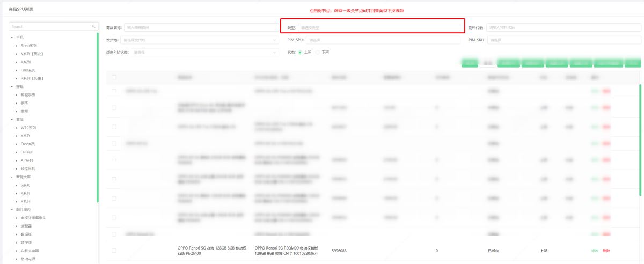
Task: Choose the 下架 status radio button
Action: tap(318, 52)
